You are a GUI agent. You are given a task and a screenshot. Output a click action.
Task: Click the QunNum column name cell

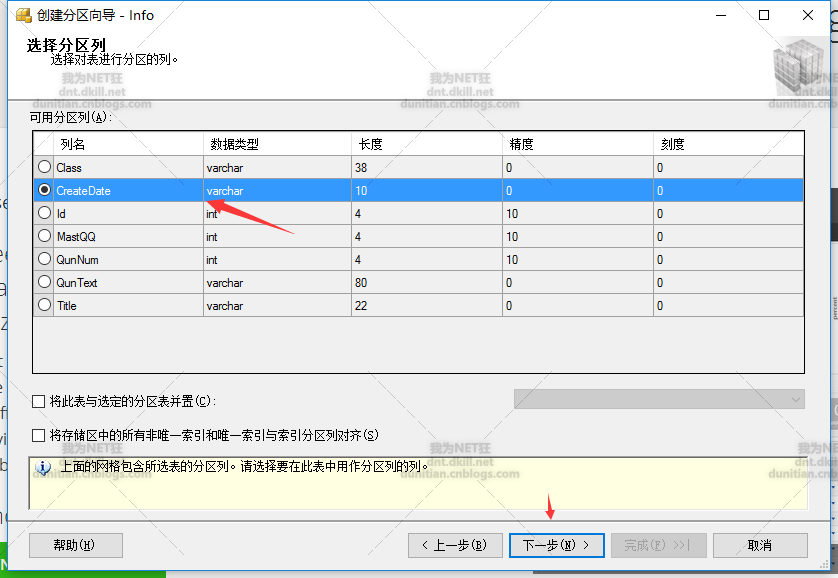128,260
